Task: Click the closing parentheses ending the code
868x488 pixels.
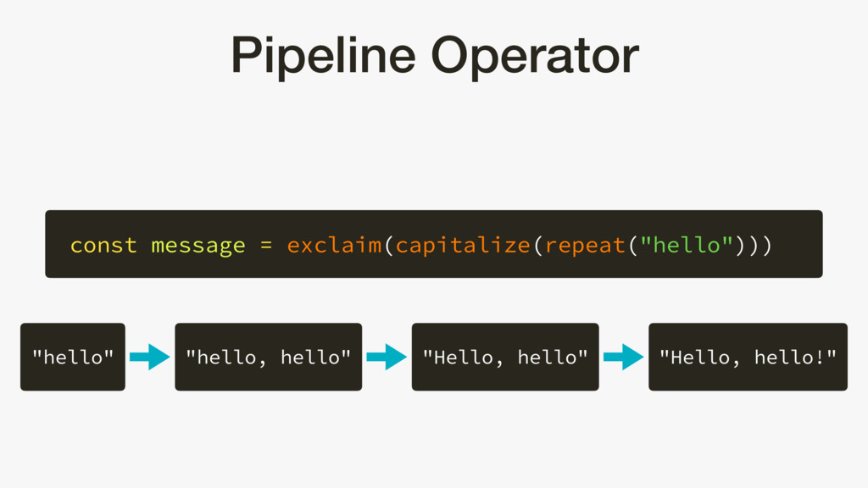Action: coord(753,246)
